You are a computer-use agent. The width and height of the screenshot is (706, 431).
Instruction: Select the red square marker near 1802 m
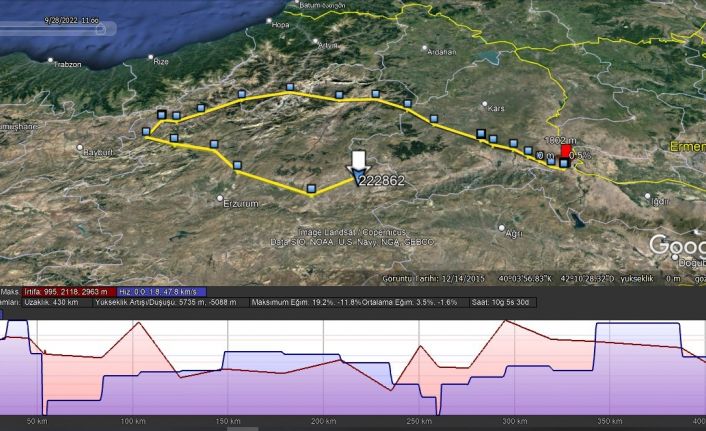coord(567,151)
